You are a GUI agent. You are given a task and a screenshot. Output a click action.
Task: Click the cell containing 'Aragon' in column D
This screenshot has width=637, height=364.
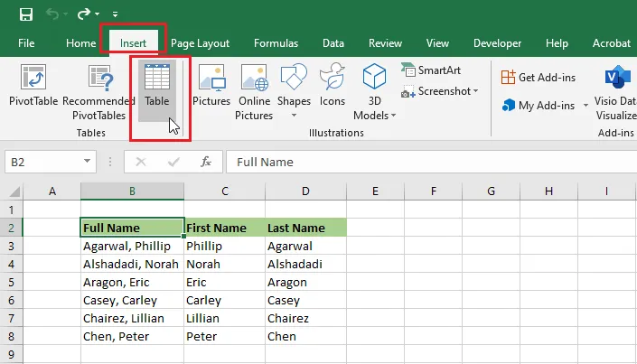[x=306, y=282]
